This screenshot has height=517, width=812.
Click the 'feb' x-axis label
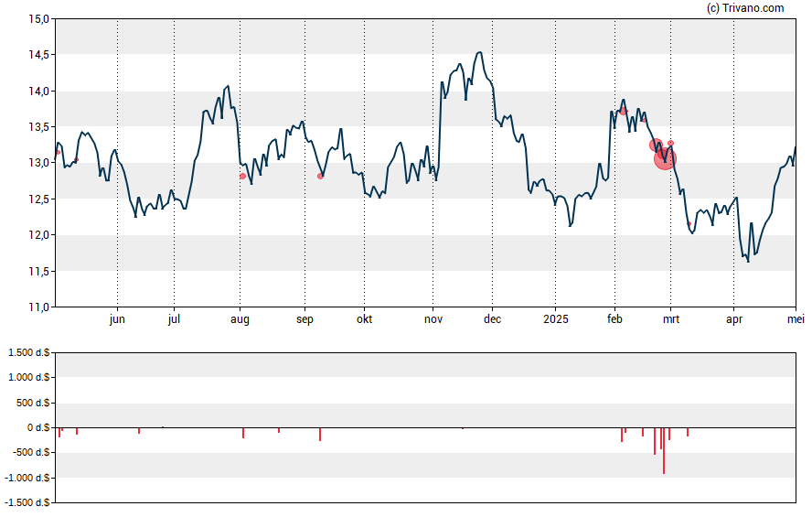[x=614, y=319]
